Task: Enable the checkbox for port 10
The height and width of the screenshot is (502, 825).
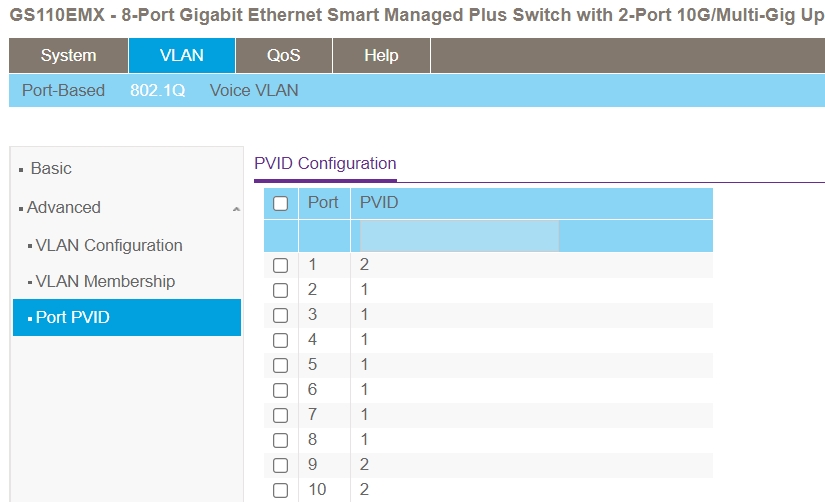Action: pos(281,490)
